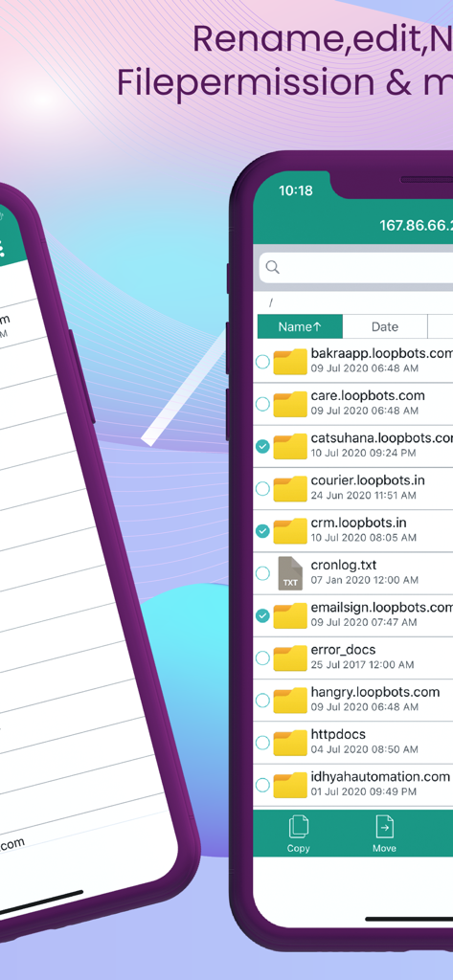
Task: Click the 25 Jul 2017 12:00 AM date
Action: tap(362, 665)
